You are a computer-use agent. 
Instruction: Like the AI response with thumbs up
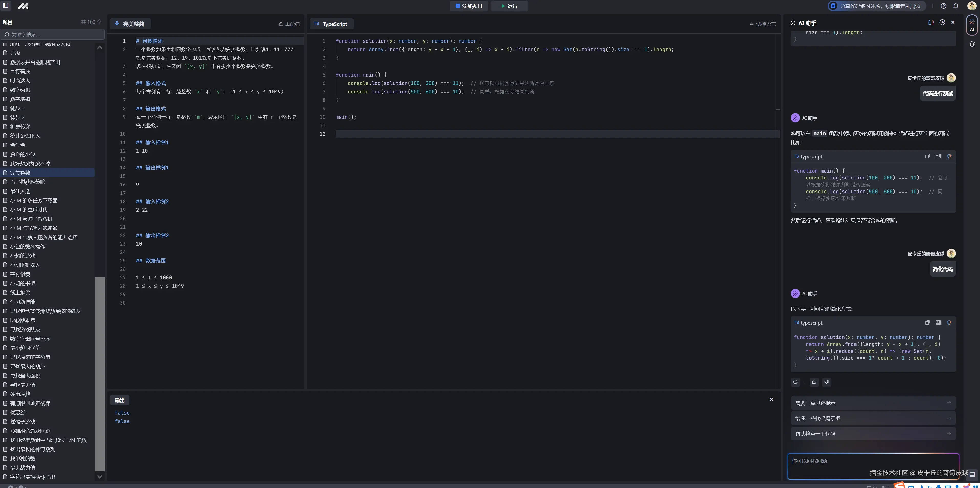(x=814, y=382)
